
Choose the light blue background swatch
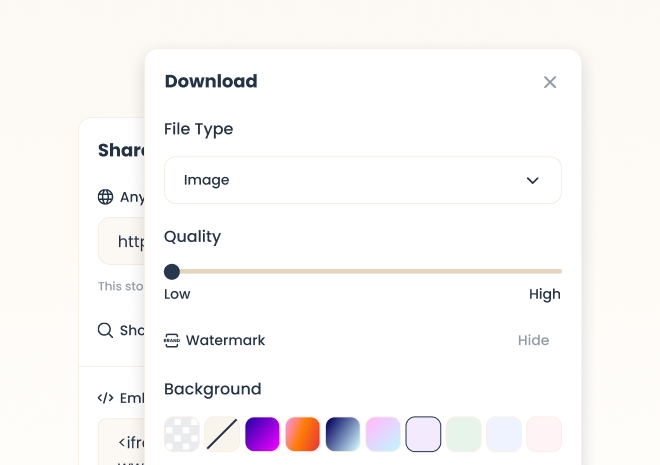pyautogui.click(x=503, y=434)
